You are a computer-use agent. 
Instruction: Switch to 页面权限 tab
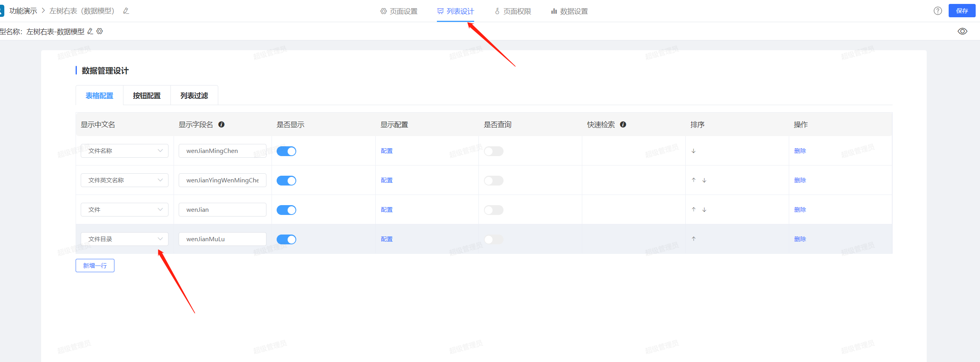click(x=513, y=11)
